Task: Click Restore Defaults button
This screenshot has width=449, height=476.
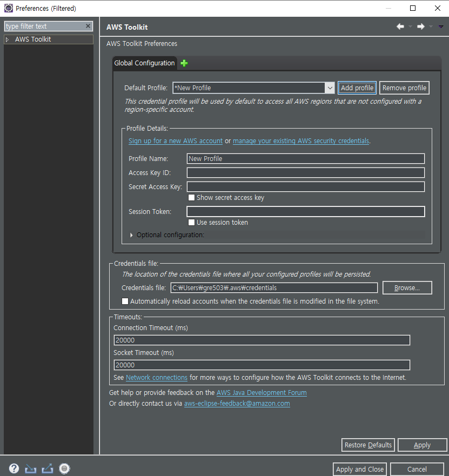Action: pos(368,445)
